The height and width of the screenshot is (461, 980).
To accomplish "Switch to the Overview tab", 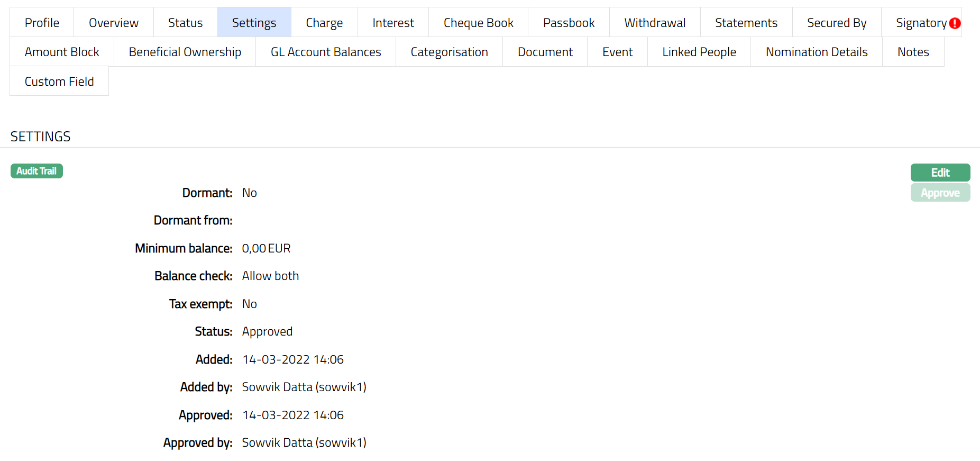I will pos(114,23).
